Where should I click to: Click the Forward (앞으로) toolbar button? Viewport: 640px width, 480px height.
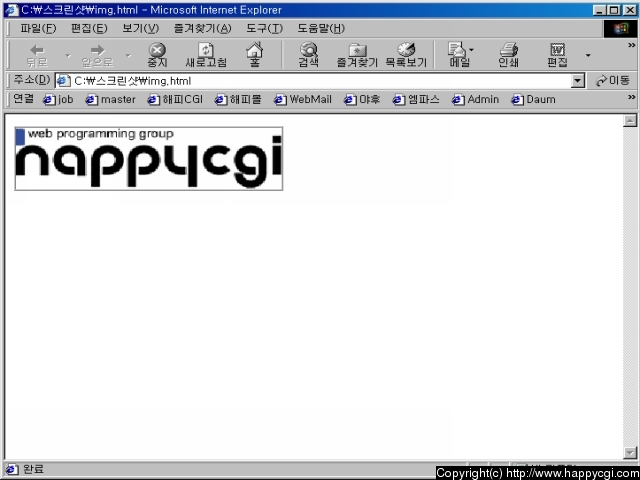[97, 55]
